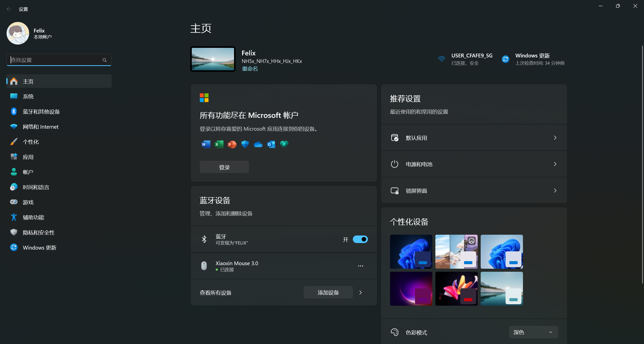Click the 重命名 link under Felix
This screenshot has width=644, height=344.
click(249, 68)
